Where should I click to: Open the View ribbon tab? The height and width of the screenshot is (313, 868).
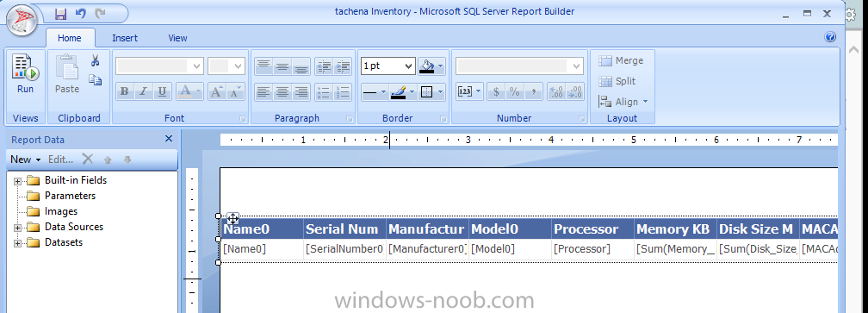point(177,38)
